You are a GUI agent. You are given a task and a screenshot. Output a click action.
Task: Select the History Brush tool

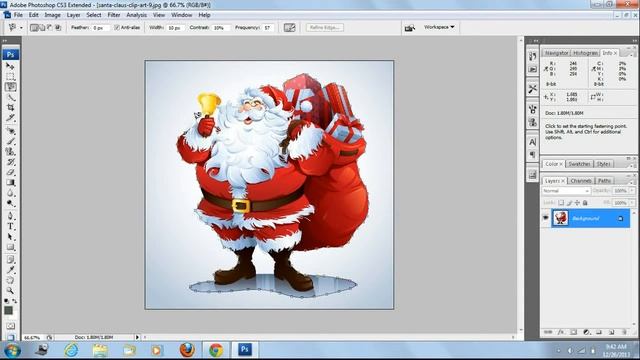[10, 162]
